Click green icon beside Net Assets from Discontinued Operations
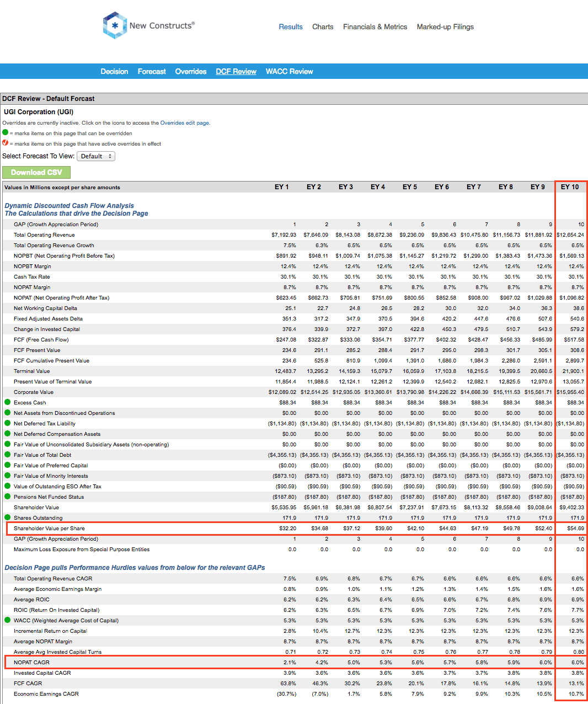Screen dimensions: 588x704 [8, 413]
